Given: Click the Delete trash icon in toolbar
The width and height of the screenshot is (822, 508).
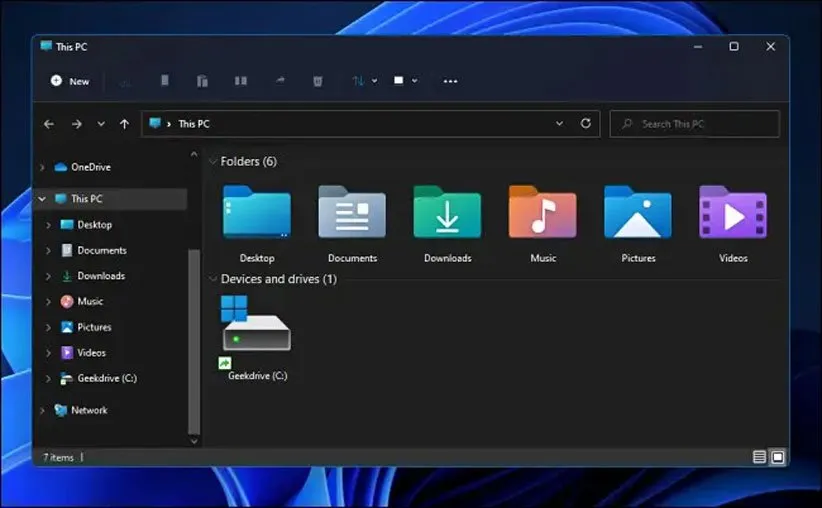Looking at the screenshot, I should pos(317,81).
